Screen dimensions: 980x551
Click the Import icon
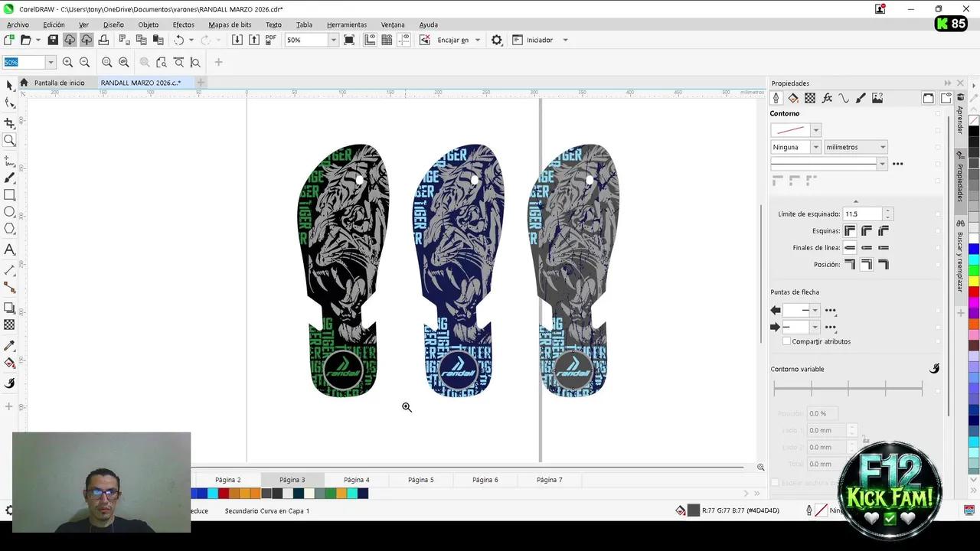pyautogui.click(x=237, y=40)
